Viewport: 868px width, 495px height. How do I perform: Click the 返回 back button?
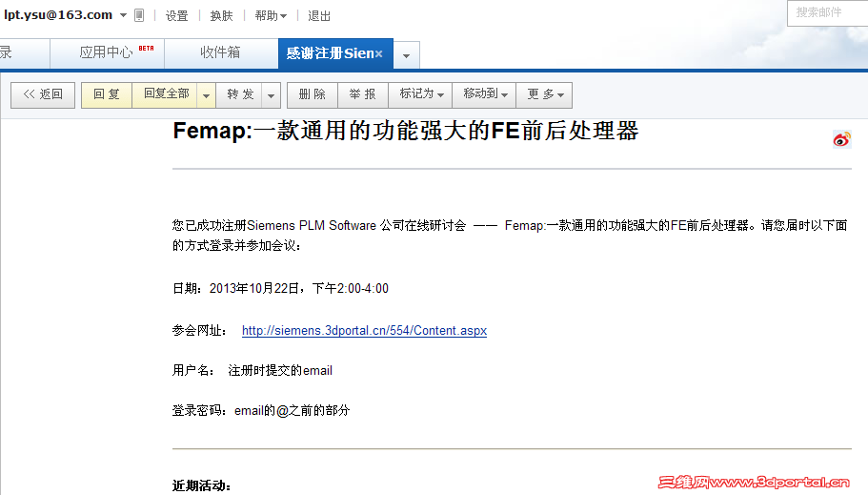43,94
